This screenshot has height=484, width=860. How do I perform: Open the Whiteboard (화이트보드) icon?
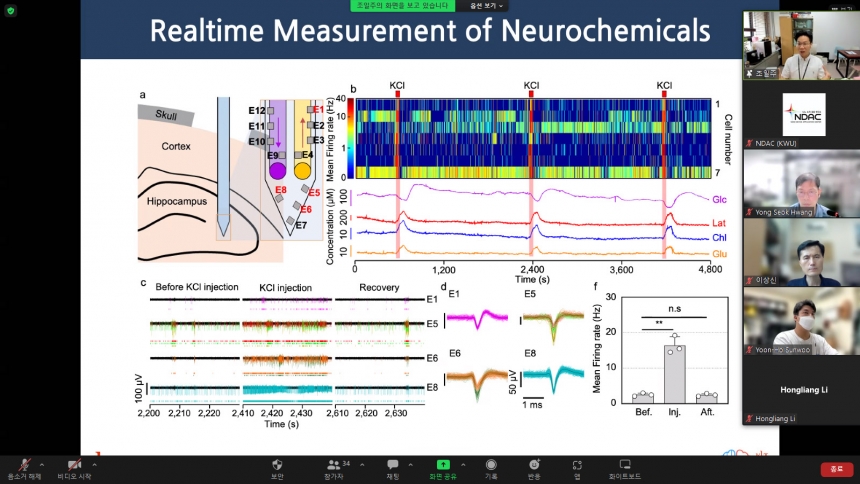(625, 466)
